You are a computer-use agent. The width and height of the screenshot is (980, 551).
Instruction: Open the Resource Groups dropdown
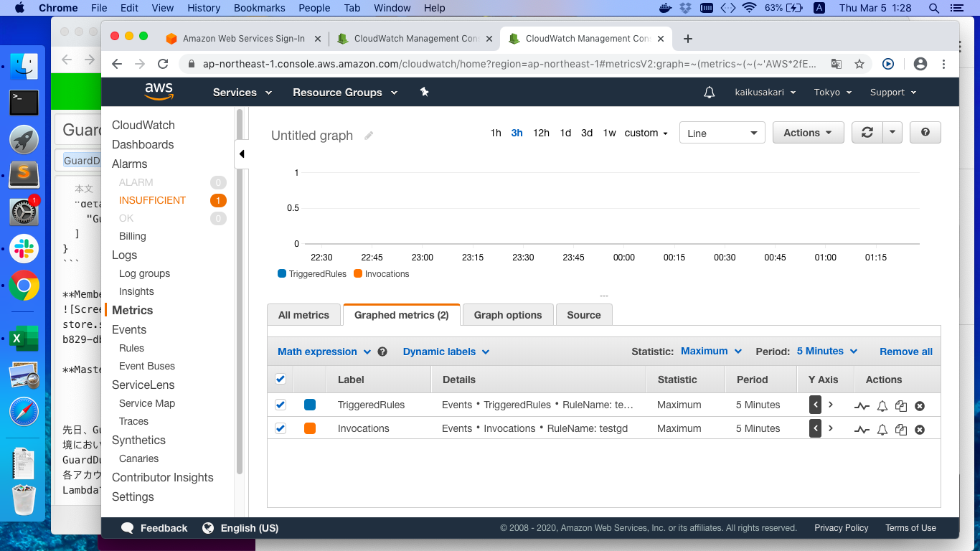[x=347, y=93]
